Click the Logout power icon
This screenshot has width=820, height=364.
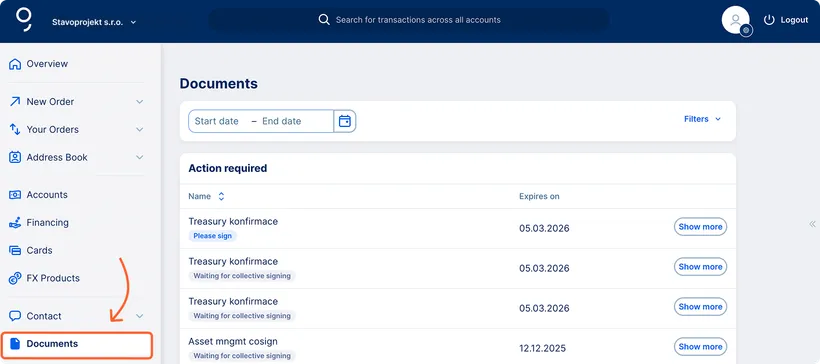pyautogui.click(x=769, y=20)
